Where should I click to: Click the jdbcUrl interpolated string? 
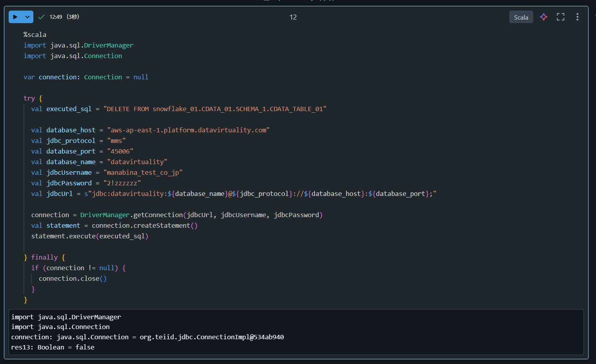click(x=260, y=194)
